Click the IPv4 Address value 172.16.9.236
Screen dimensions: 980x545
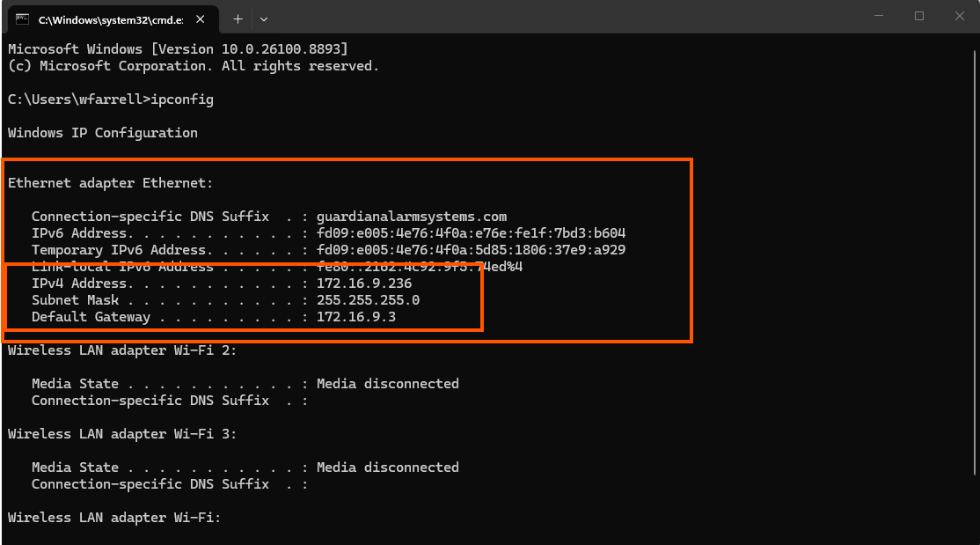(363, 284)
